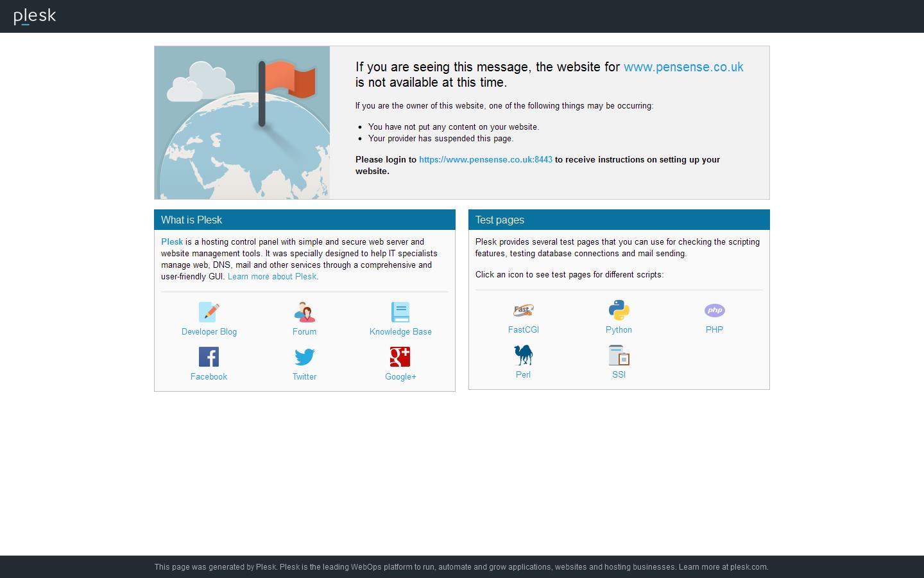Click the Python logo icon
The image size is (924, 578).
point(619,310)
